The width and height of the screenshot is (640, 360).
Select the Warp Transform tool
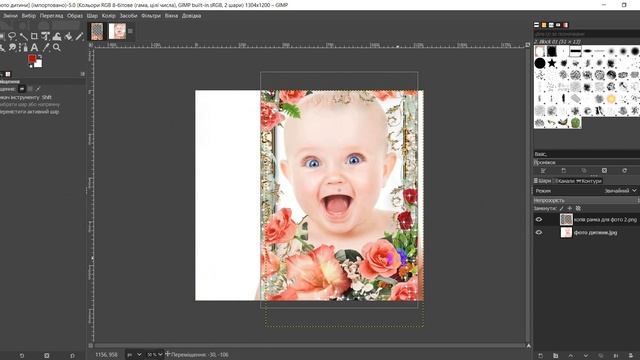pos(57,36)
